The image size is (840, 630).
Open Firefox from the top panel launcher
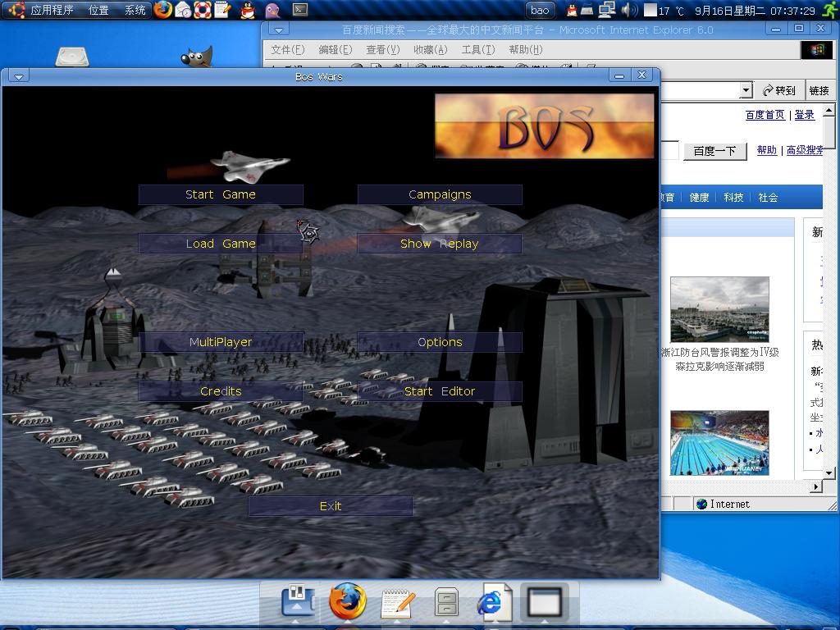163,10
